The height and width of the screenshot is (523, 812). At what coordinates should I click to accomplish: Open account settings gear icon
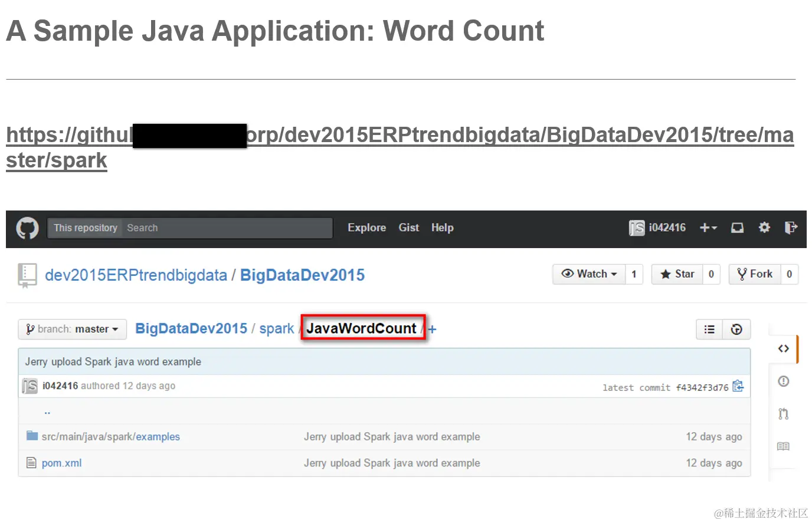click(x=764, y=228)
